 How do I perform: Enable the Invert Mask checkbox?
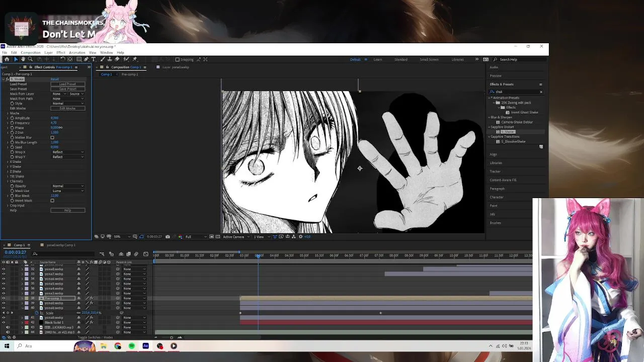point(52,201)
